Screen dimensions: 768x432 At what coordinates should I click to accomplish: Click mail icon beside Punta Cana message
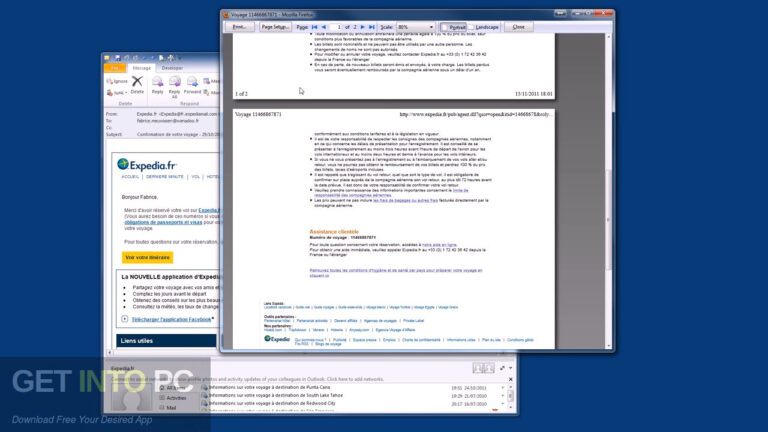tap(205, 387)
